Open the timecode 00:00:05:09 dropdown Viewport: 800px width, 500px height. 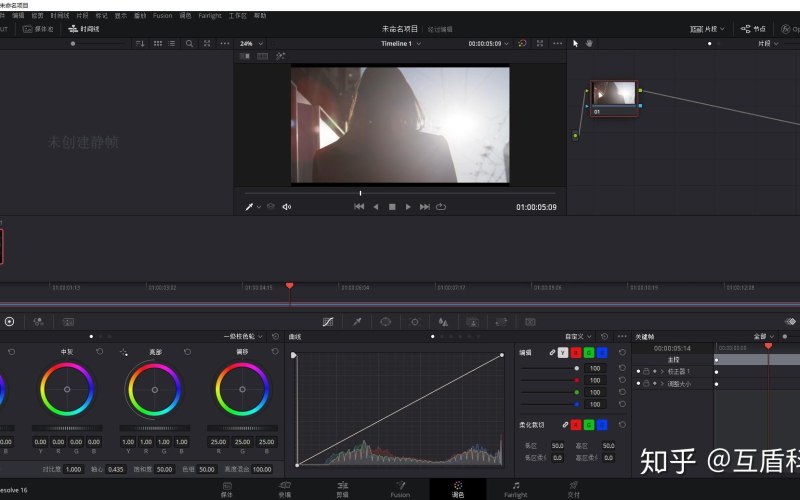pos(488,44)
